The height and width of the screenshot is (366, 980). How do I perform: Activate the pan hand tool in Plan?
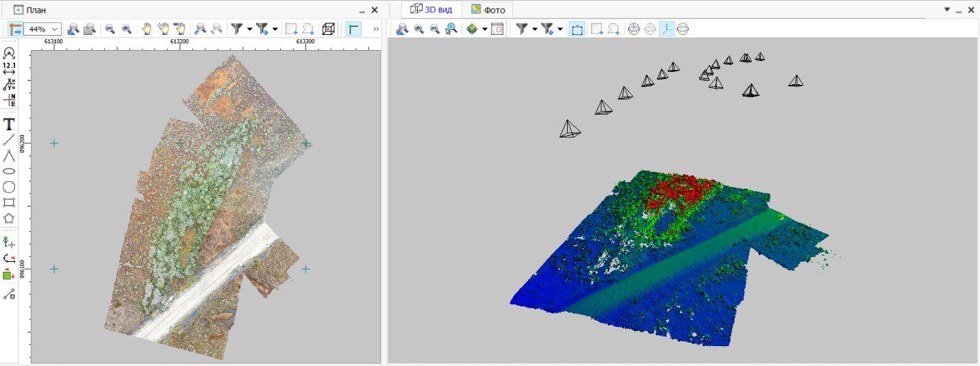coord(147,29)
